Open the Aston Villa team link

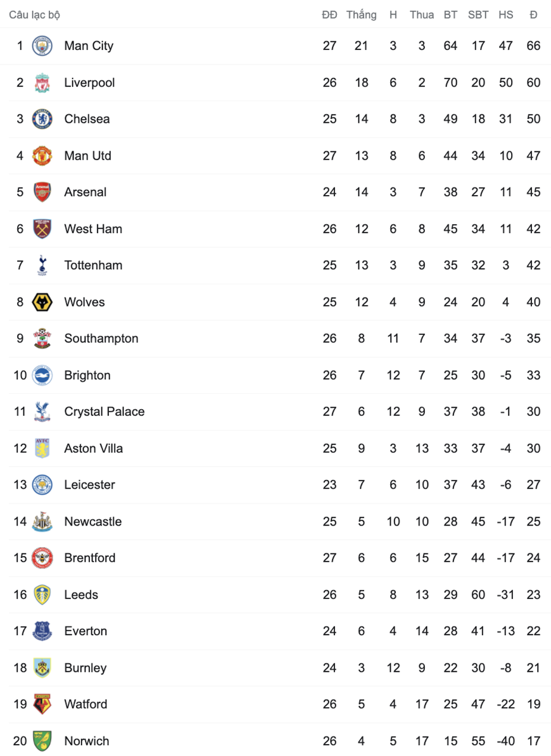point(94,448)
